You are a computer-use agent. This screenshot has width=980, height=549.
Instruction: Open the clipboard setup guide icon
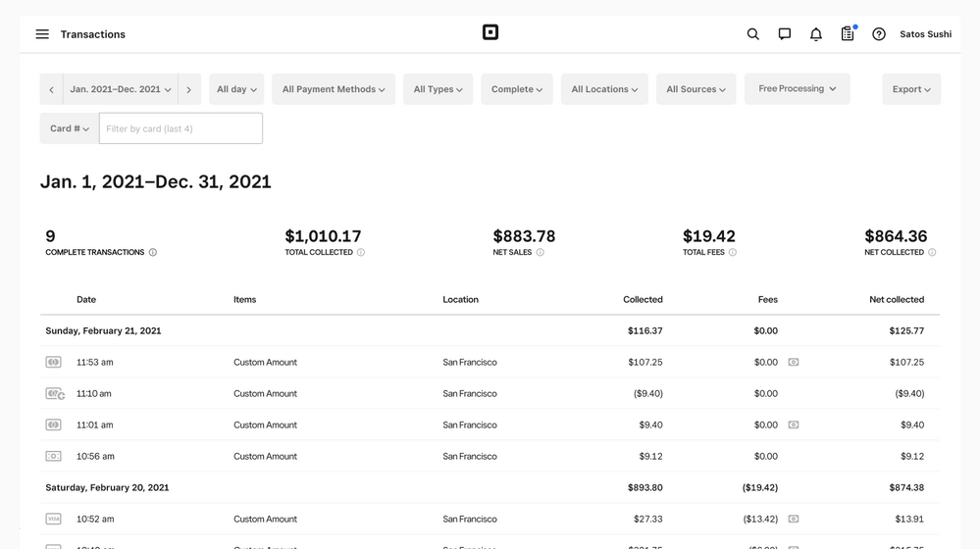(848, 34)
